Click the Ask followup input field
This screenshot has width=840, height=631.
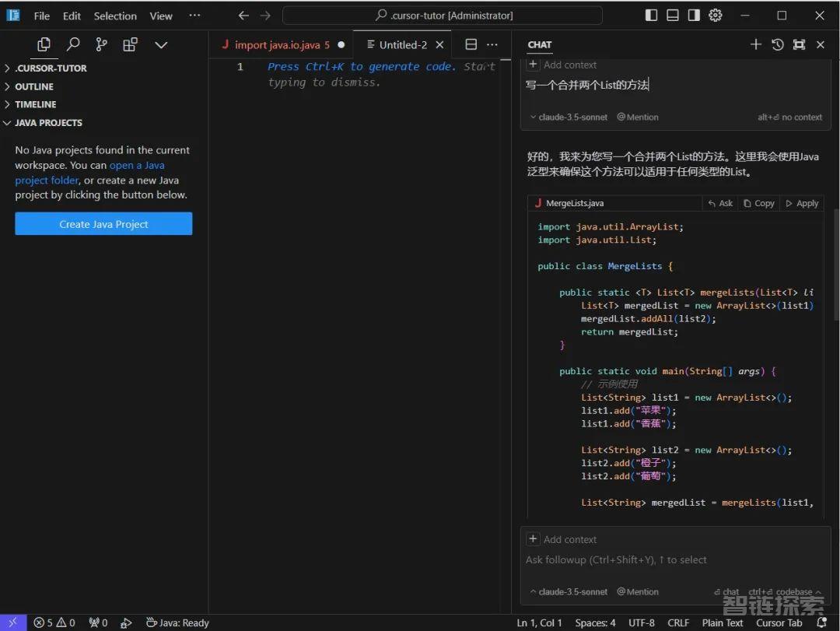click(675, 559)
